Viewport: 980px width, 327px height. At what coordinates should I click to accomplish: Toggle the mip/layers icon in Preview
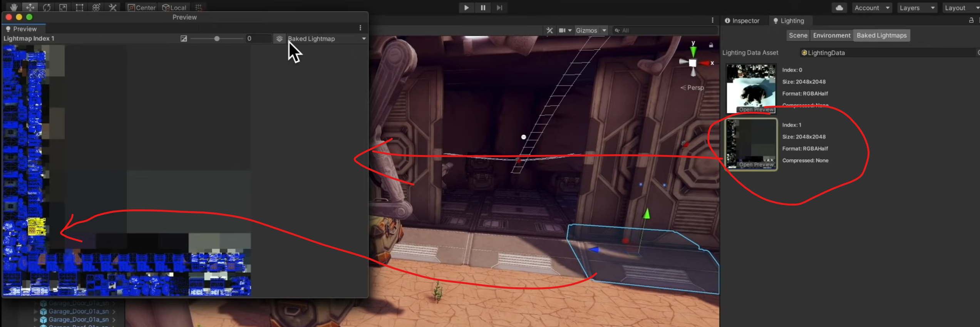click(x=280, y=39)
